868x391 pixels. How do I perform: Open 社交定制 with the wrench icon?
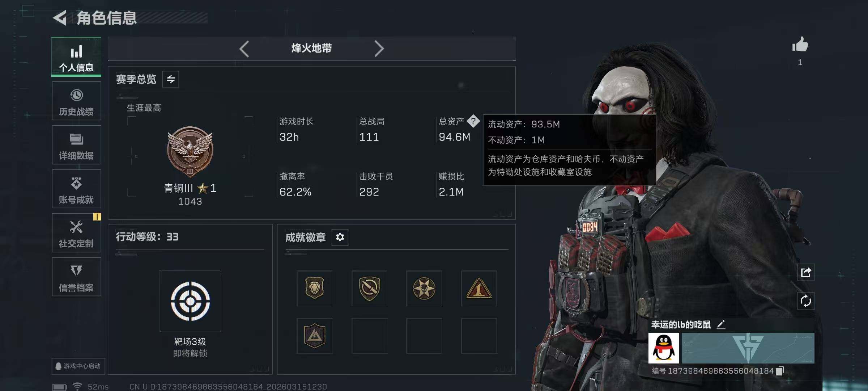click(76, 233)
